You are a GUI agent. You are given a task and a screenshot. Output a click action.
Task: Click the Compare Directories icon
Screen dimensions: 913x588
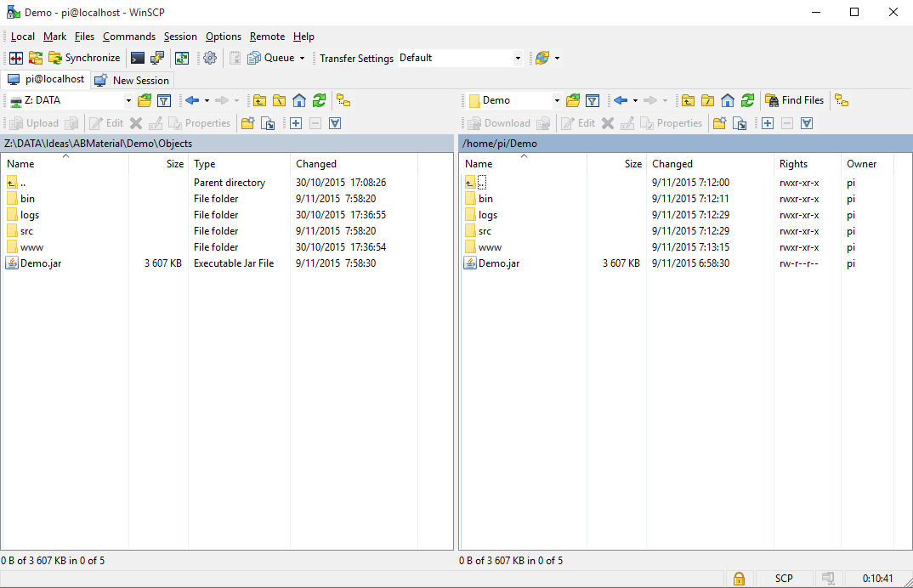(x=15, y=59)
